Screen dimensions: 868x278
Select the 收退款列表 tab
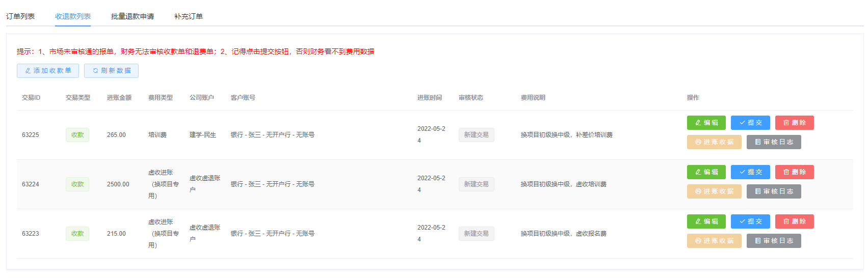point(73,16)
